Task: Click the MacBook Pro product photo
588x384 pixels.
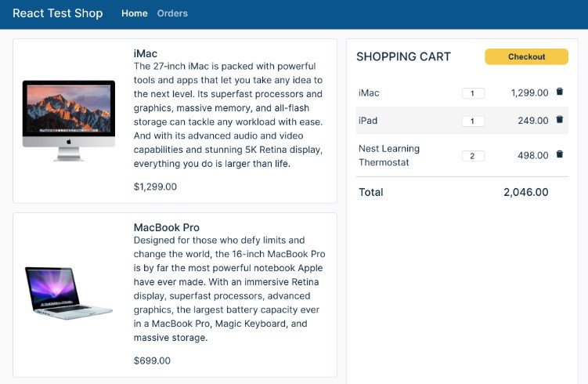Action: (x=69, y=293)
